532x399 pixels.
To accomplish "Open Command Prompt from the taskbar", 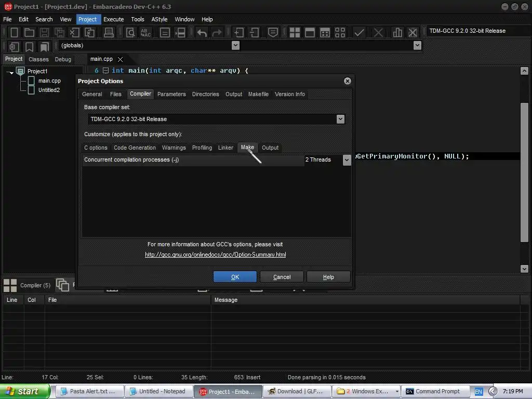I will (435, 392).
